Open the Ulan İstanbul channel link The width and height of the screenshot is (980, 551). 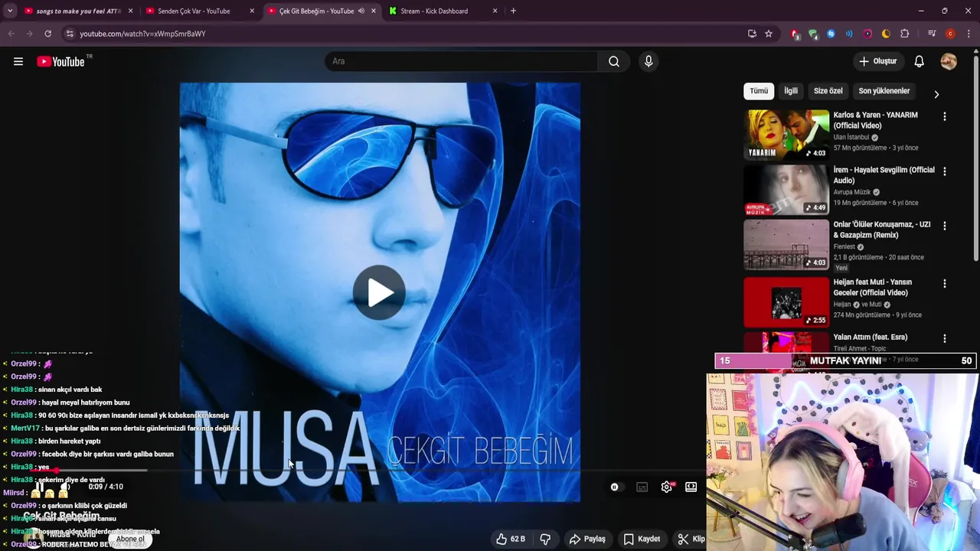point(851,138)
